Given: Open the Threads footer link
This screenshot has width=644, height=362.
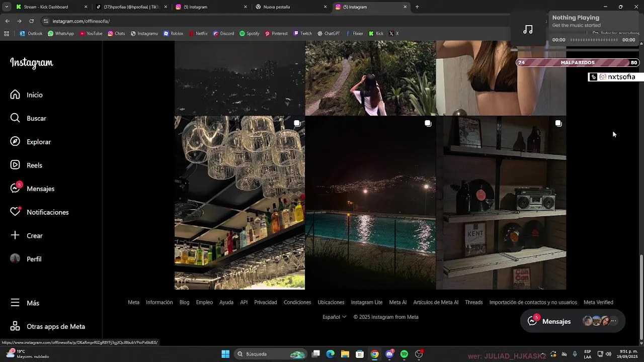Looking at the screenshot, I should [x=474, y=302].
